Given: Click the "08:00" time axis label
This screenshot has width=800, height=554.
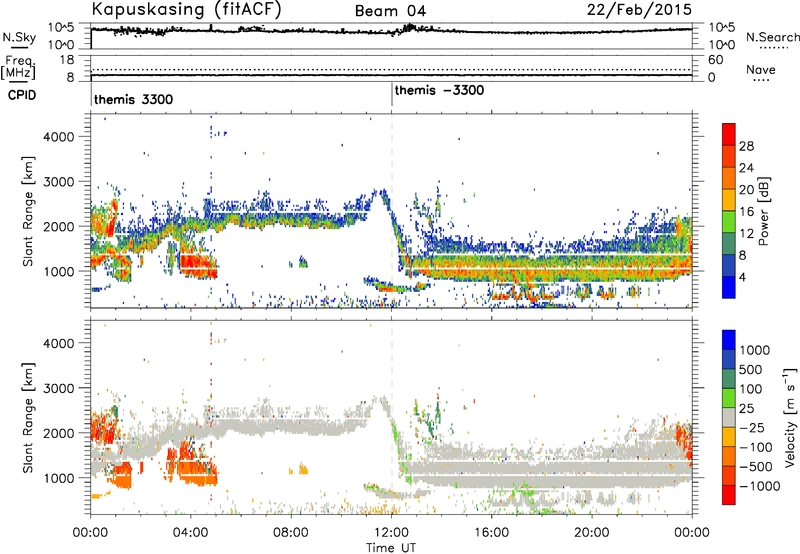Looking at the screenshot, I should 291,533.
